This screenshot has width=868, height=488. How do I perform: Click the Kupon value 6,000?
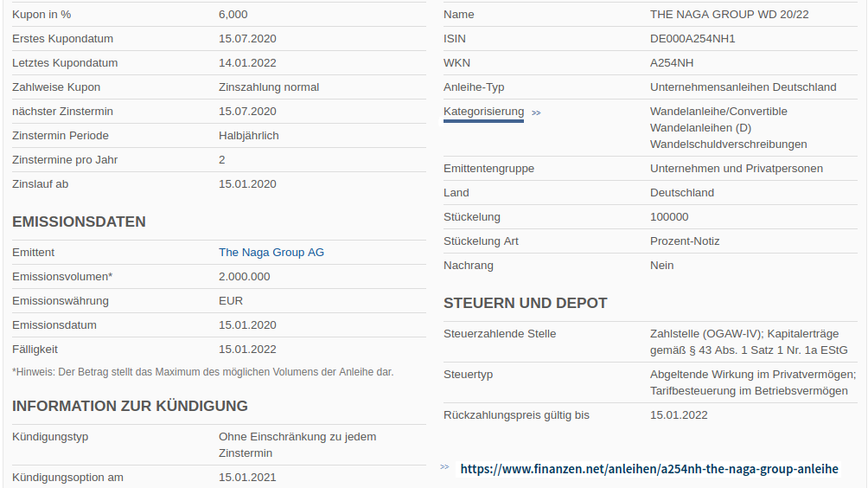tap(233, 15)
